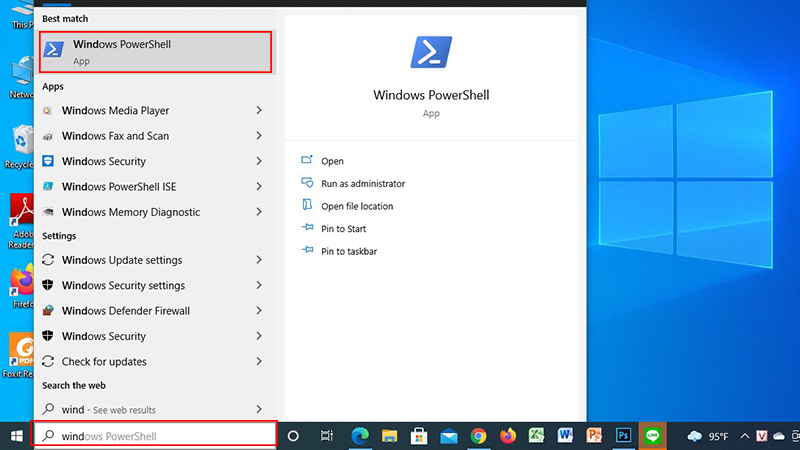
Task: Choose Pin to Start
Action: pyautogui.click(x=343, y=229)
